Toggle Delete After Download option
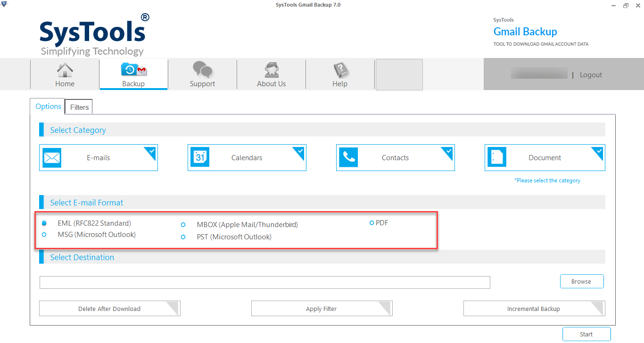The image size is (644, 343). (109, 309)
